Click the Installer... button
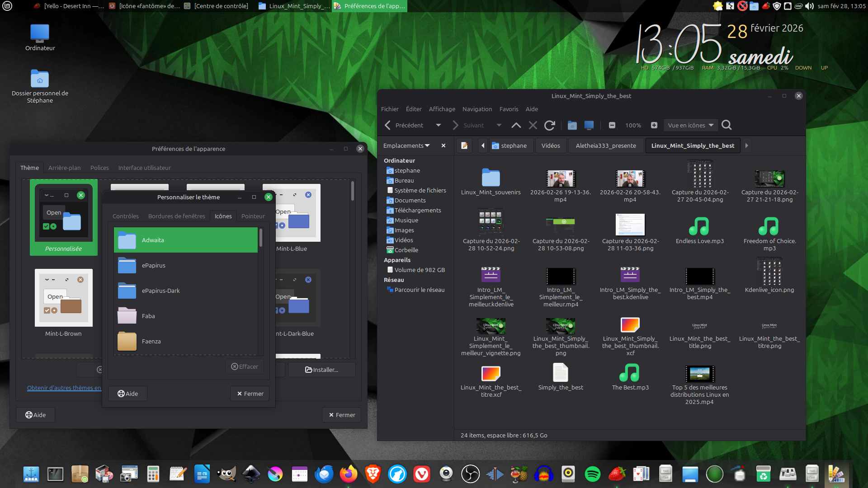Image resolution: width=868 pixels, height=488 pixels. pyautogui.click(x=321, y=370)
